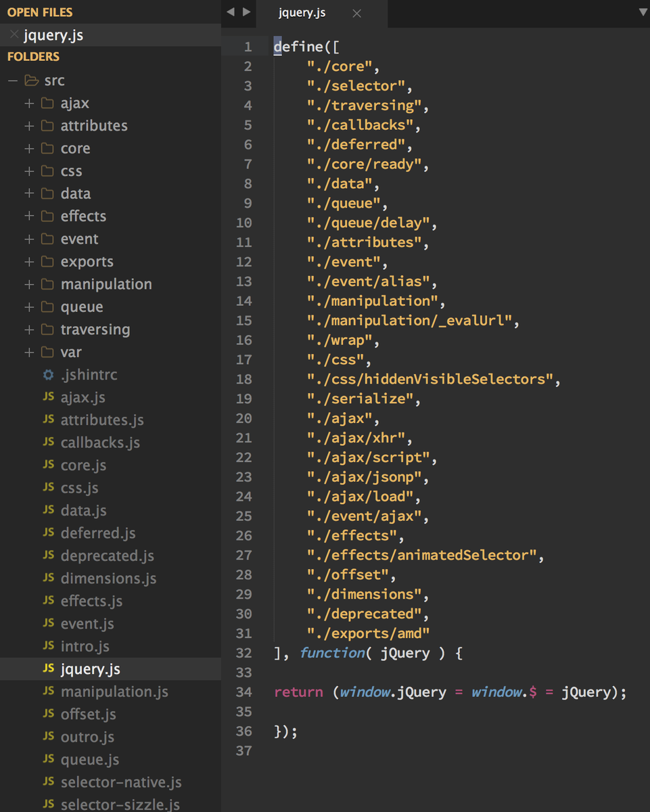Click line number 32 in the gutter

click(244, 653)
